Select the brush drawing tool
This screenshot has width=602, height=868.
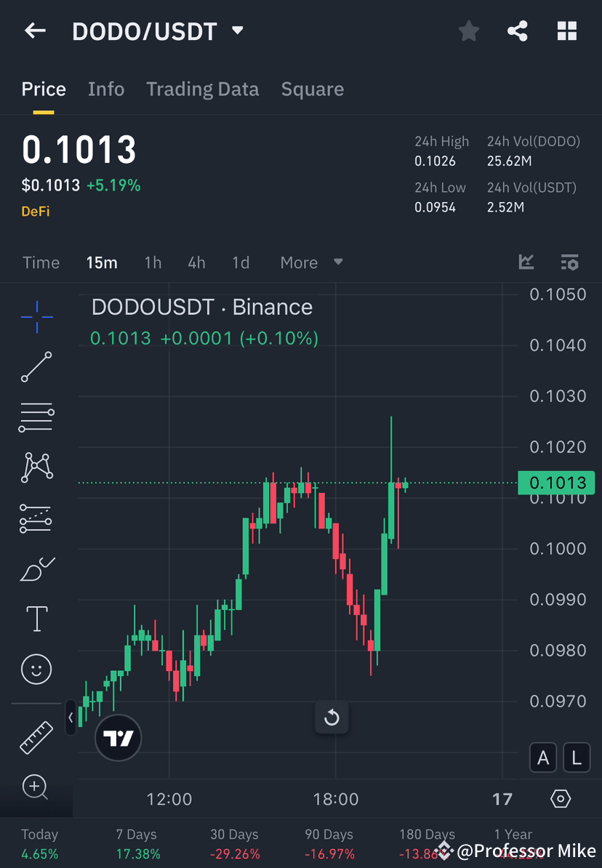(36, 568)
